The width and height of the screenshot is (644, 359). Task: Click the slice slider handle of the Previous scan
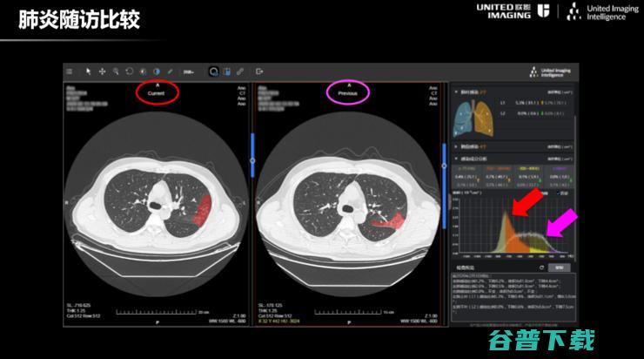point(444,166)
